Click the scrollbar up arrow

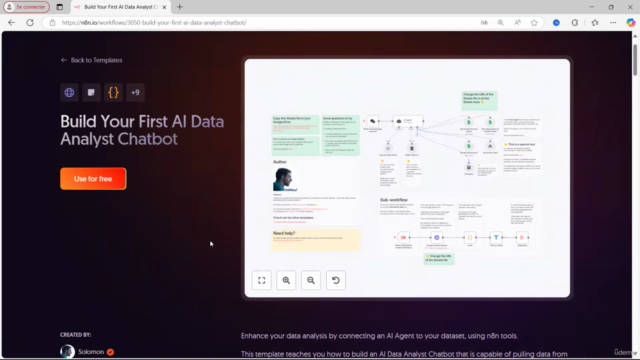635,36
